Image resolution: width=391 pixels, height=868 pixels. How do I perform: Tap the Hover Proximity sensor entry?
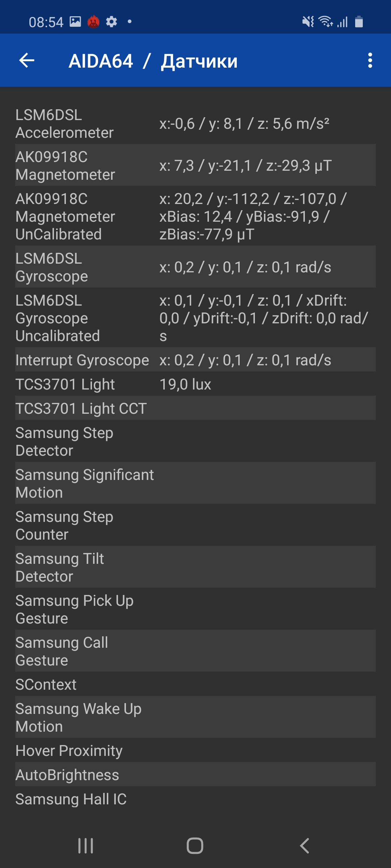195,750
